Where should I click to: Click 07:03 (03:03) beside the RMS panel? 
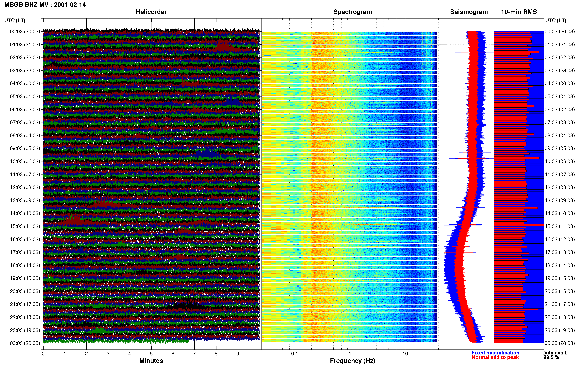pyautogui.click(x=560, y=122)
